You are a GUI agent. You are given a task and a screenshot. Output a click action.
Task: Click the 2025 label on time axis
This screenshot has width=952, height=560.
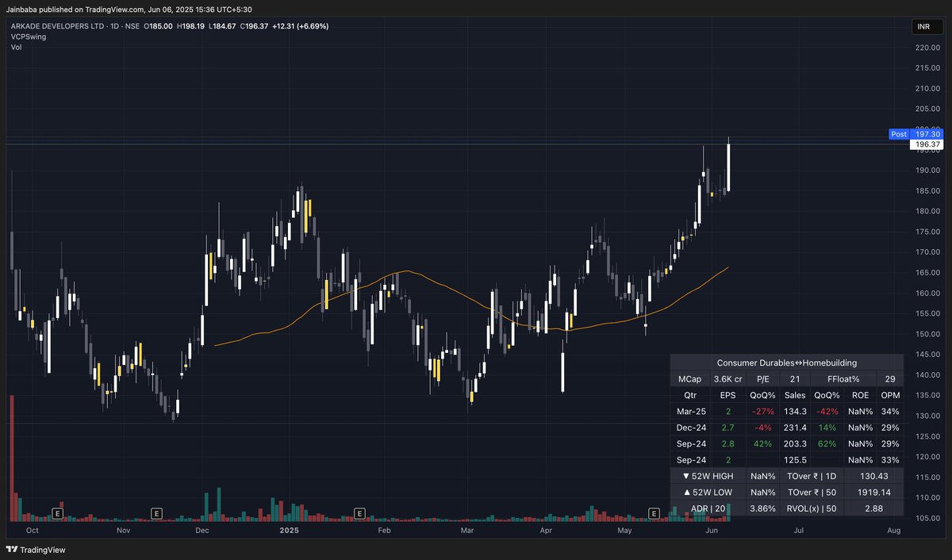click(x=289, y=530)
